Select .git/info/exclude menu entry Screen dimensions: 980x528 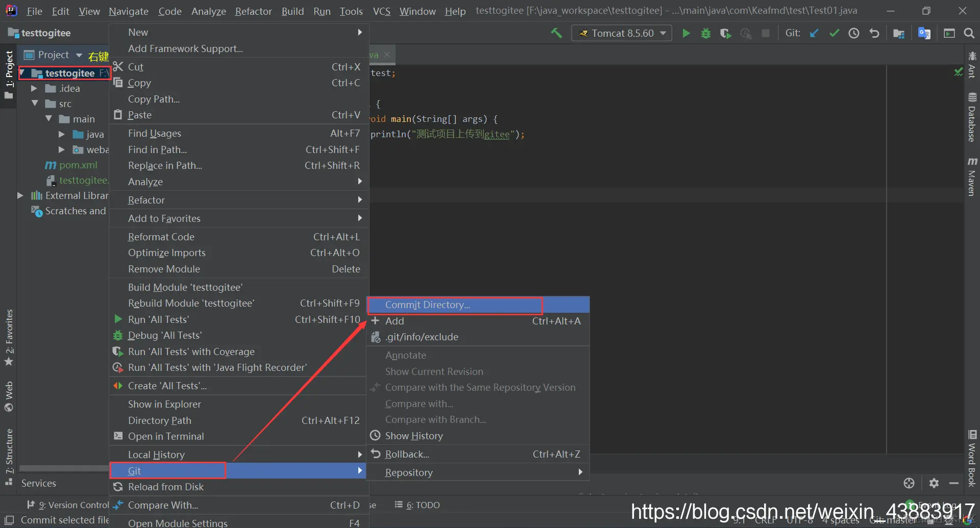[x=478, y=337]
